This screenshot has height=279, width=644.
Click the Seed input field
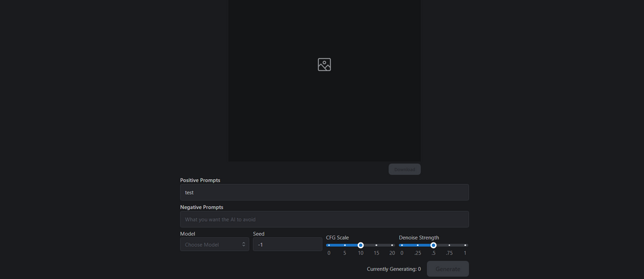click(287, 244)
